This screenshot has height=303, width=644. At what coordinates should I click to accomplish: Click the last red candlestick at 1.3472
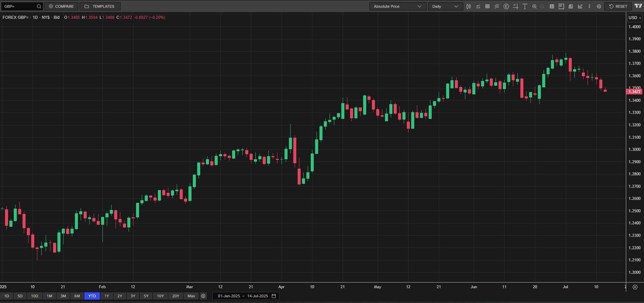605,90
